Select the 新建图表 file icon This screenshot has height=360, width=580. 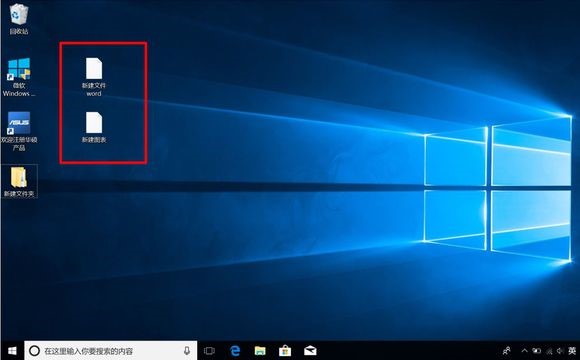[94, 127]
